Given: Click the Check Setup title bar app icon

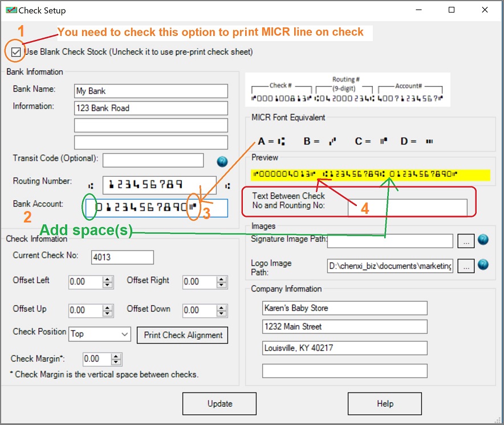Looking at the screenshot, I should 10,10.
